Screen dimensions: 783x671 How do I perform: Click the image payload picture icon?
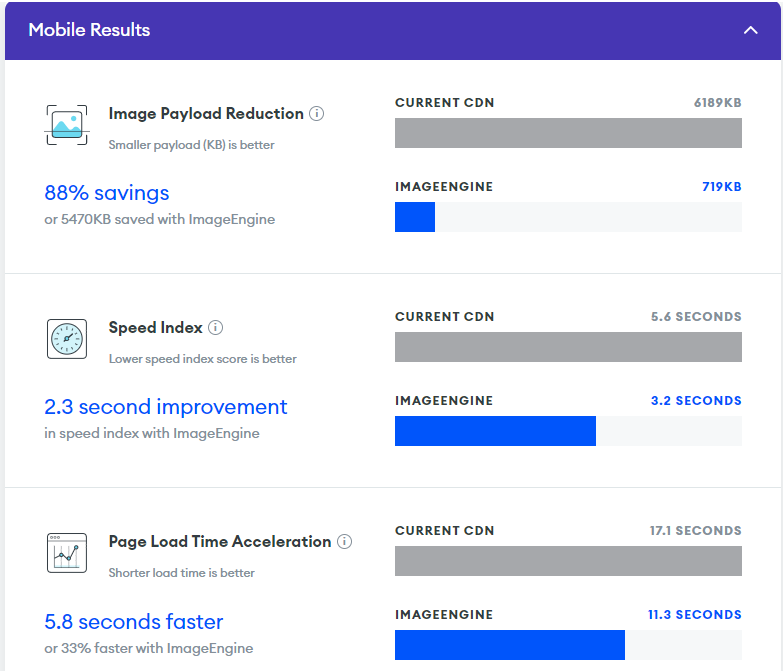[67, 125]
